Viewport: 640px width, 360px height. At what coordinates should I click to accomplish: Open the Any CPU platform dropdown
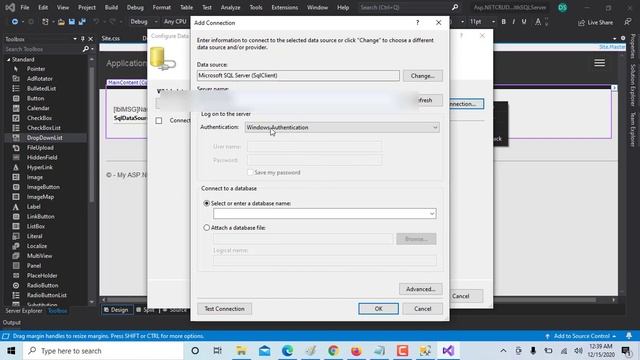point(176,22)
